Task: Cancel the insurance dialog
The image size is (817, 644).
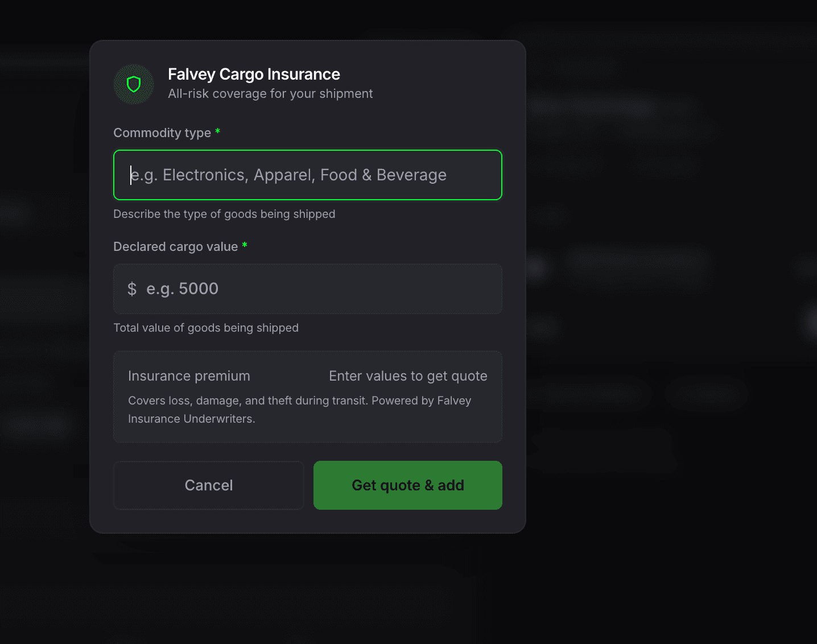Action: pyautogui.click(x=208, y=485)
